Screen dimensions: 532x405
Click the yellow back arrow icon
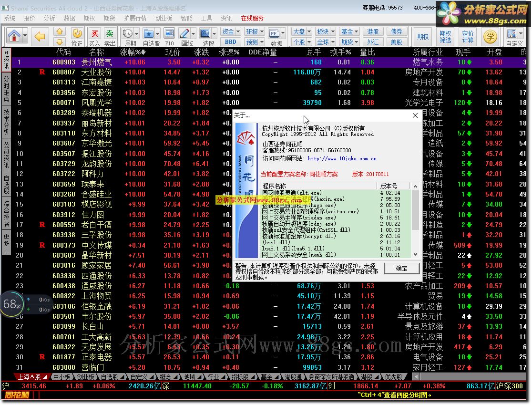pos(40,36)
